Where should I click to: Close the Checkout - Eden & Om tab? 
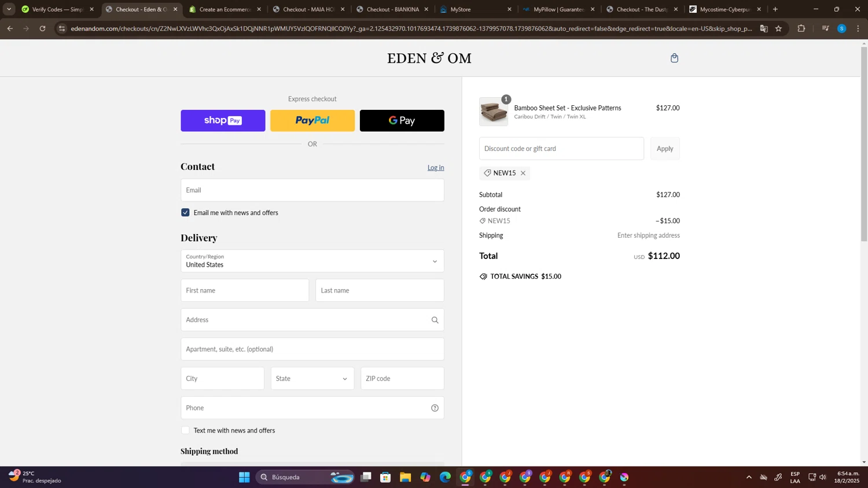click(175, 9)
